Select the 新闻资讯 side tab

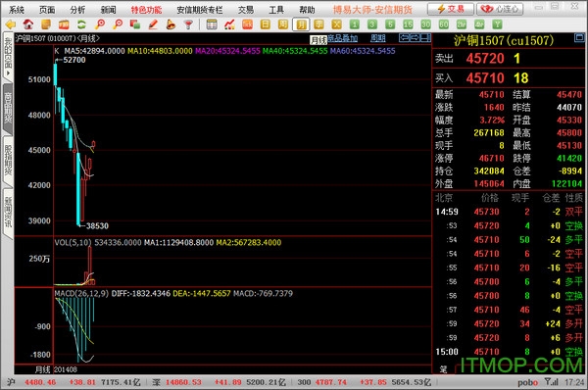(8, 213)
